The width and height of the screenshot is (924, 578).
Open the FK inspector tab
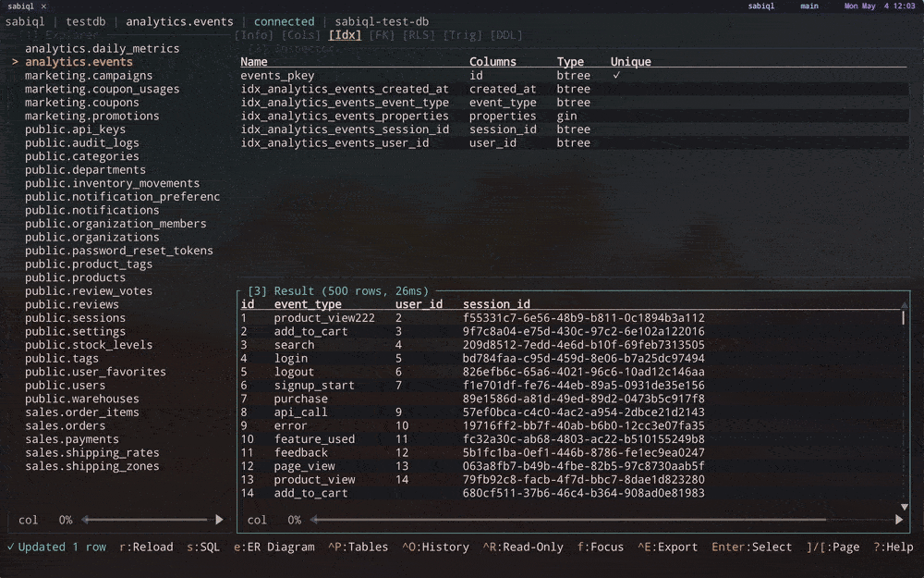pos(382,35)
